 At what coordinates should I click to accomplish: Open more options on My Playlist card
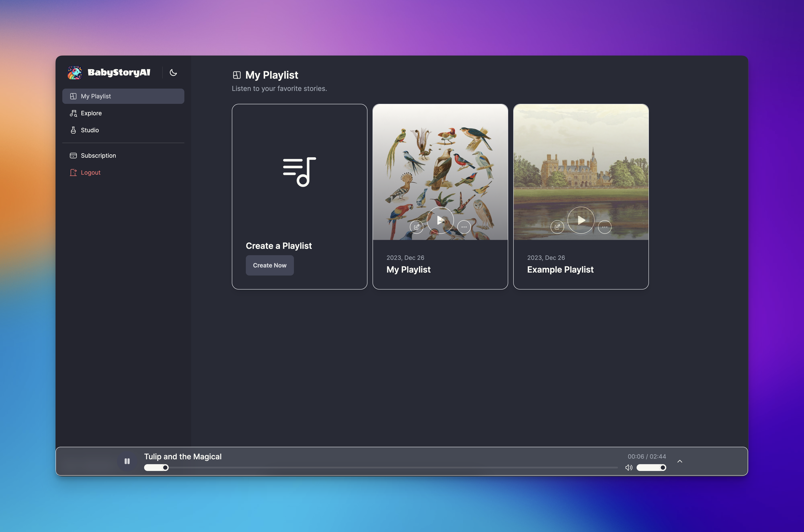[464, 227]
